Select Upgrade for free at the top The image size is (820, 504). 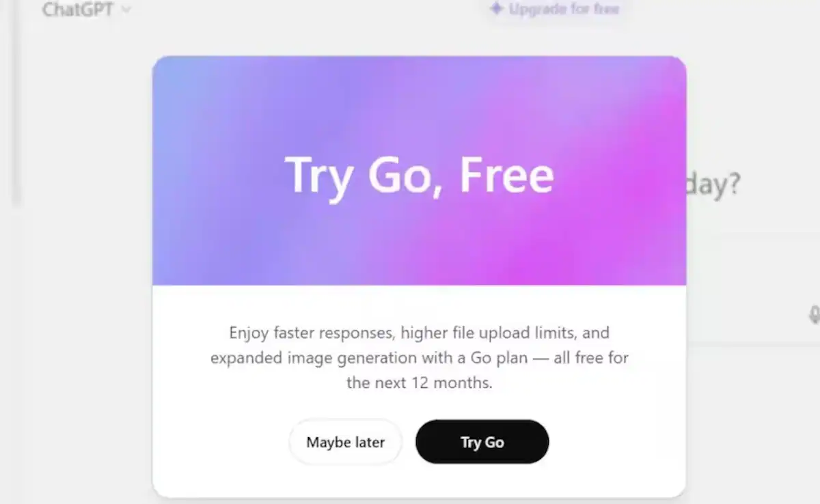[555, 9]
